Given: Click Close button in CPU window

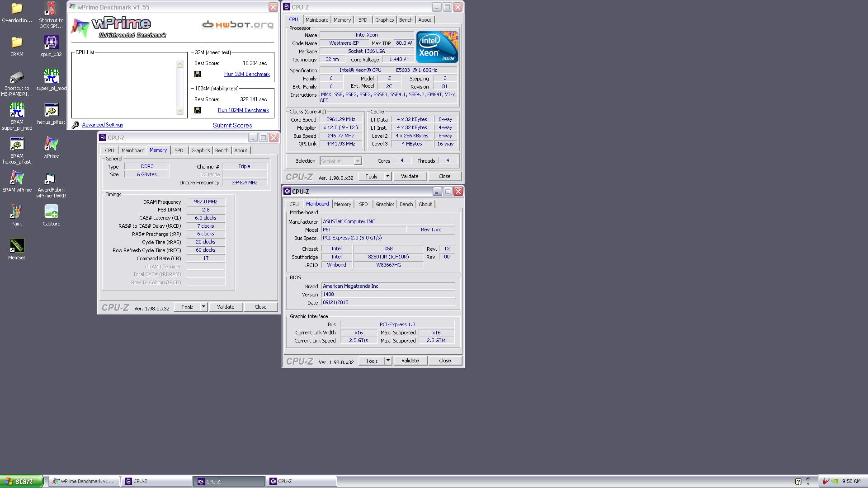Looking at the screenshot, I should (444, 176).
